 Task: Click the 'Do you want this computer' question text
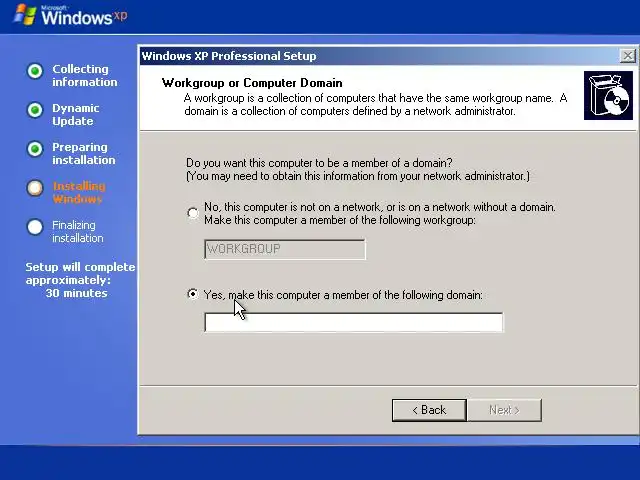pyautogui.click(x=319, y=163)
